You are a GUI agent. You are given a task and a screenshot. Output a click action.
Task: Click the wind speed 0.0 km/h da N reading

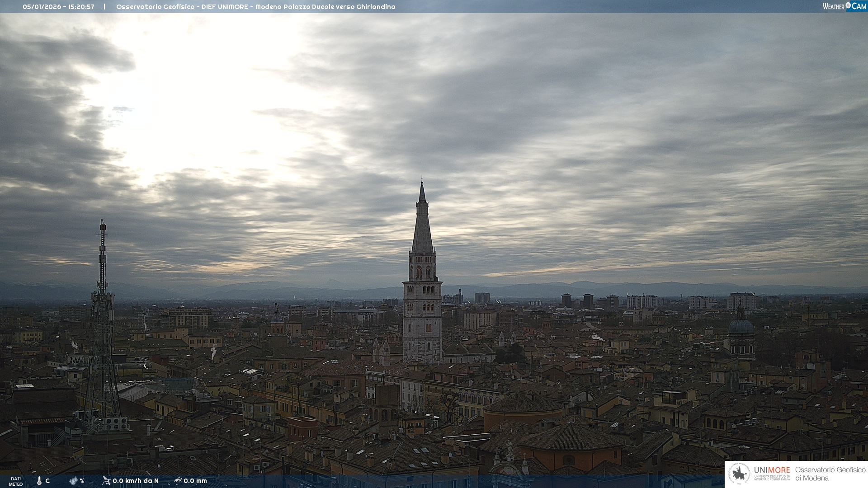136,481
